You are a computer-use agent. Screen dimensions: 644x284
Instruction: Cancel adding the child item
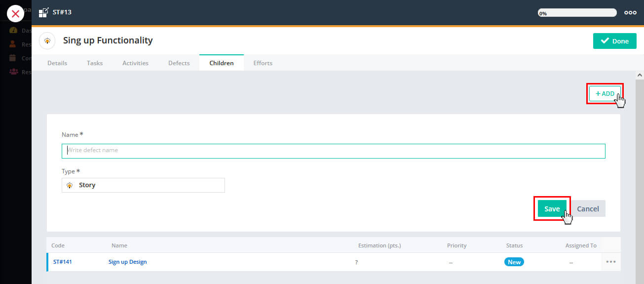point(588,208)
